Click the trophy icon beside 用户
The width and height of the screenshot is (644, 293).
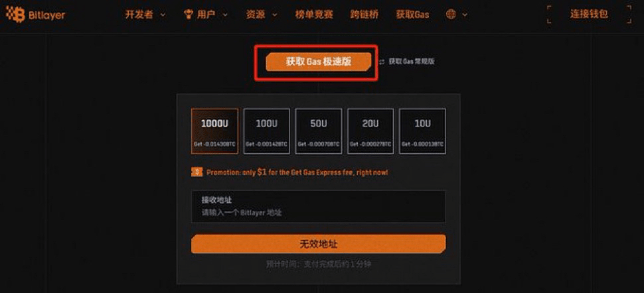[x=189, y=15]
